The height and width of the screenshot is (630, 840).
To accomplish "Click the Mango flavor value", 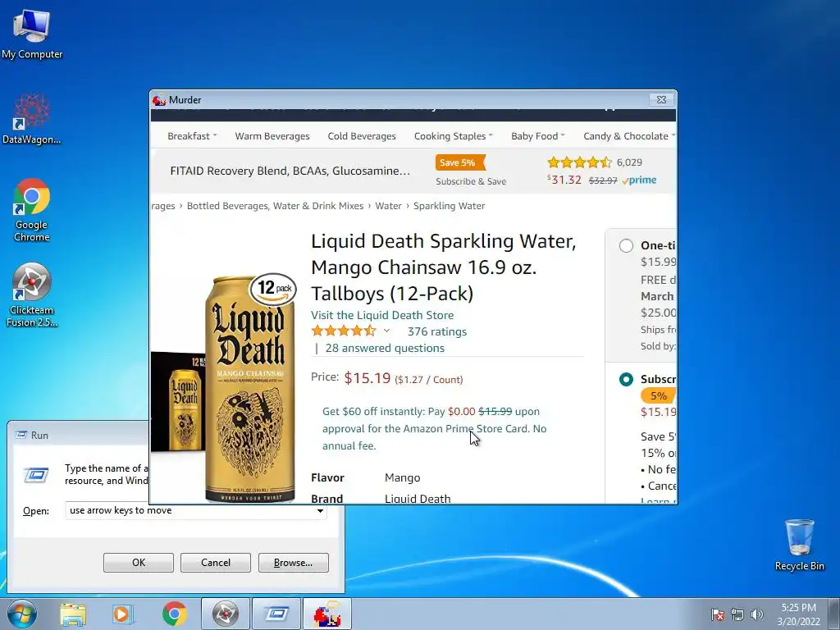I will click(402, 478).
